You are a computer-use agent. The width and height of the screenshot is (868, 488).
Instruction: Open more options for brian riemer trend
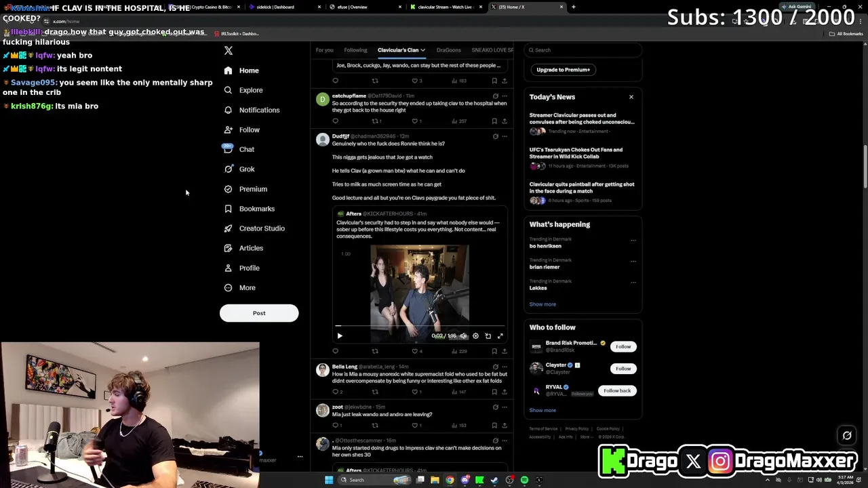(x=633, y=261)
